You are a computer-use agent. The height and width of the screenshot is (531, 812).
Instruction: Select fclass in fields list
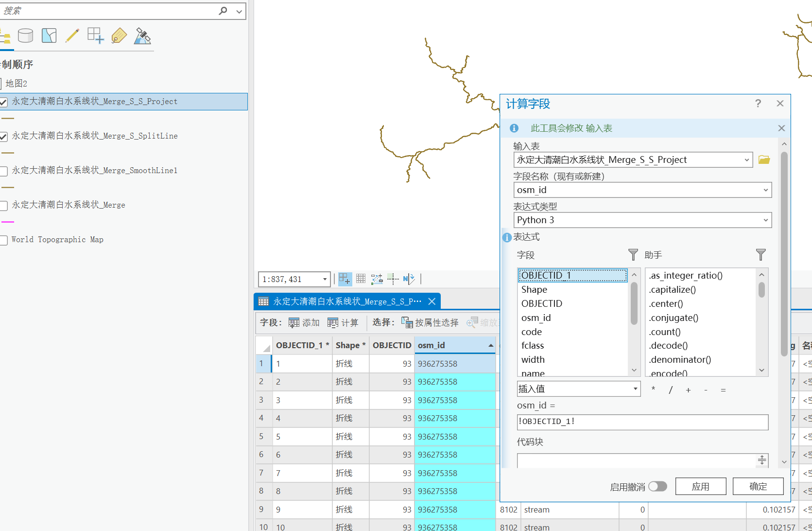pos(573,345)
